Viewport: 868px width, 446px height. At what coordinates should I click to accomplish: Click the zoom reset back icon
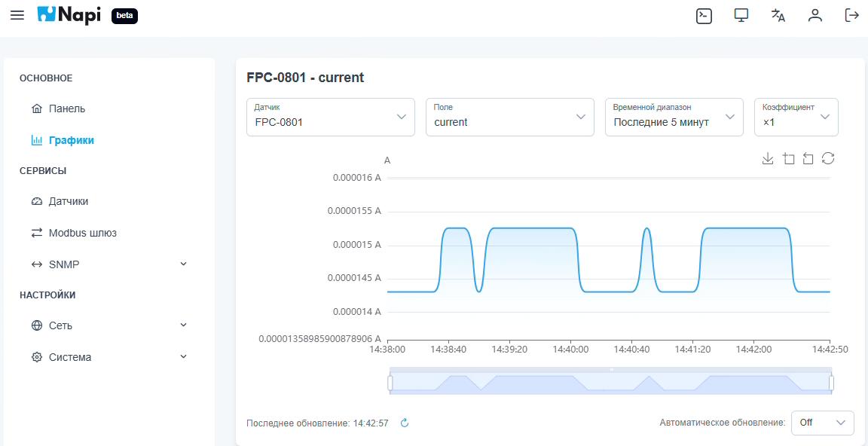[x=808, y=159]
